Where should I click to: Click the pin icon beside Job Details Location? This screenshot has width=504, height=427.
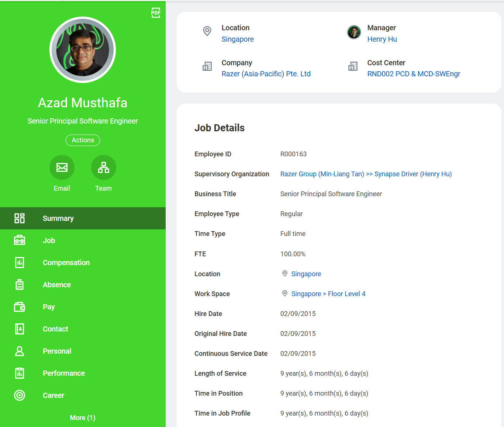coord(285,274)
